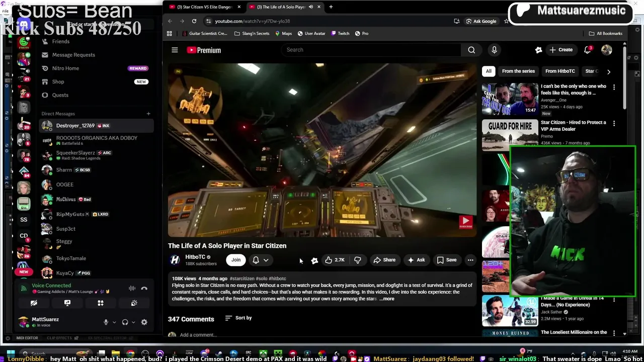The height and width of the screenshot is (362, 644).
Task: Open YouTube notifications bell in header
Action: 588,50
